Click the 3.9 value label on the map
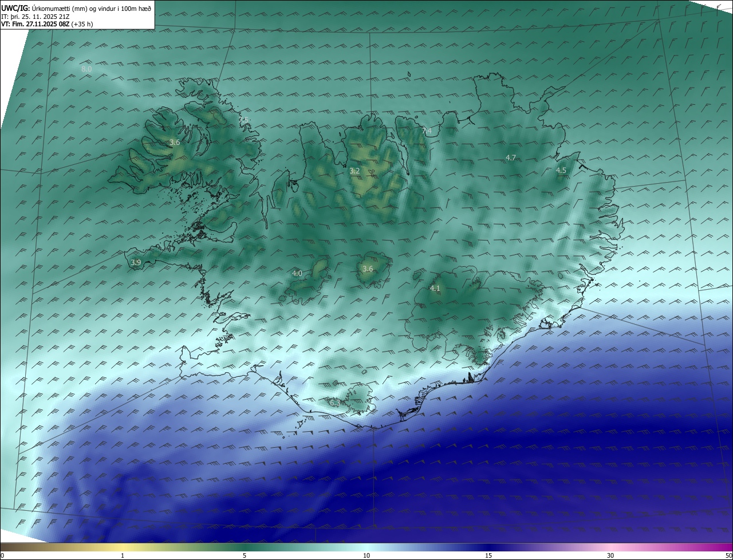733x560 pixels. pyautogui.click(x=136, y=262)
